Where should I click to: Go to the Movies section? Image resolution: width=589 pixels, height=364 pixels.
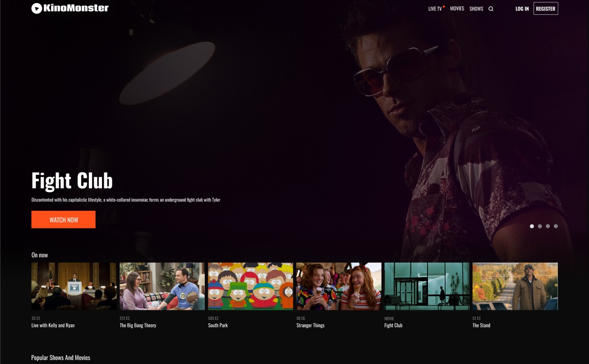457,9
